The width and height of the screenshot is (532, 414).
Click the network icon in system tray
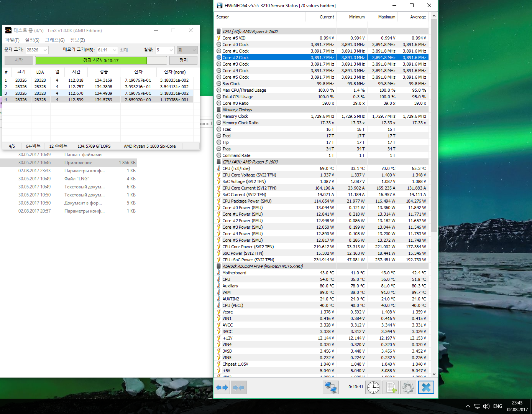[x=477, y=406]
